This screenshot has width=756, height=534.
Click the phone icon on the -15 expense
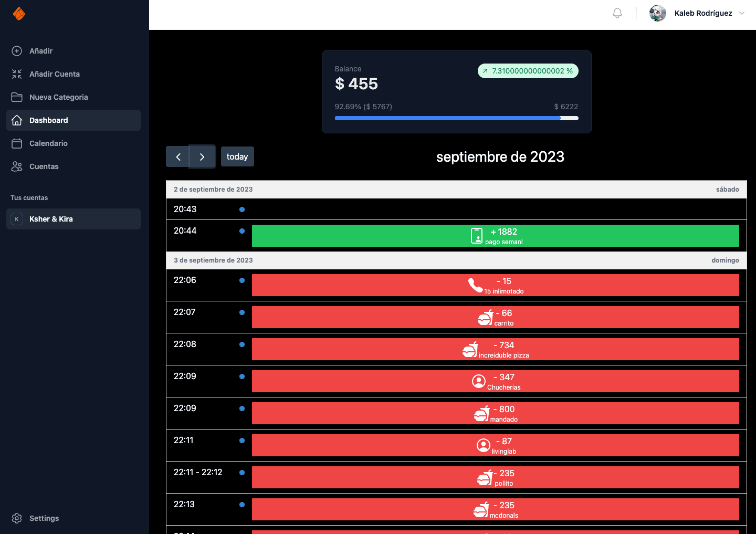tap(475, 285)
